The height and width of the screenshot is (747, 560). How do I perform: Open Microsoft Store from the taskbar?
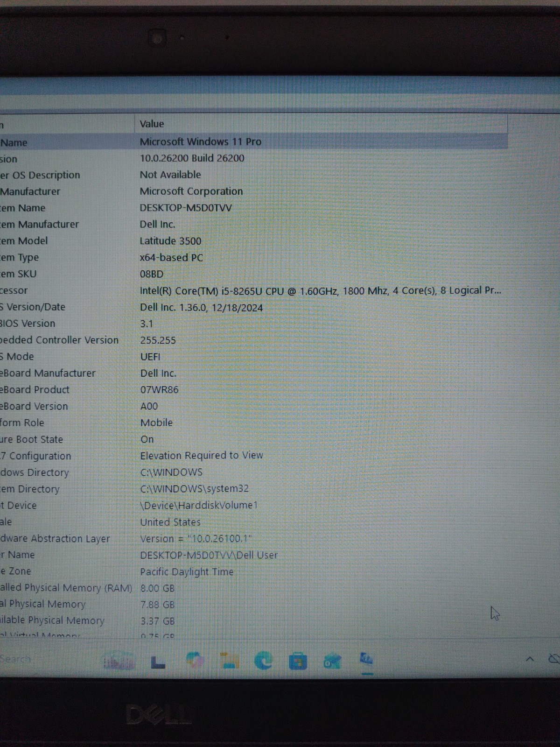point(298,661)
